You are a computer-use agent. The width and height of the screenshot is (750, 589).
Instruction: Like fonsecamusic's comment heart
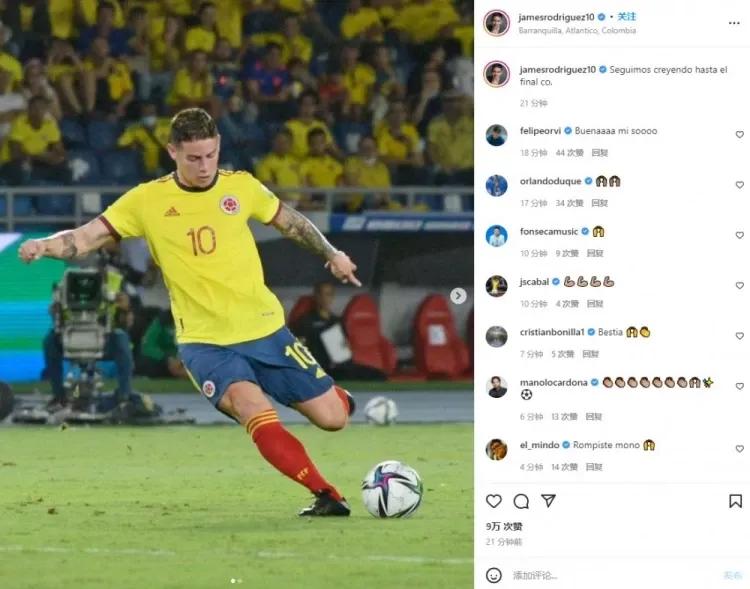pyautogui.click(x=739, y=235)
